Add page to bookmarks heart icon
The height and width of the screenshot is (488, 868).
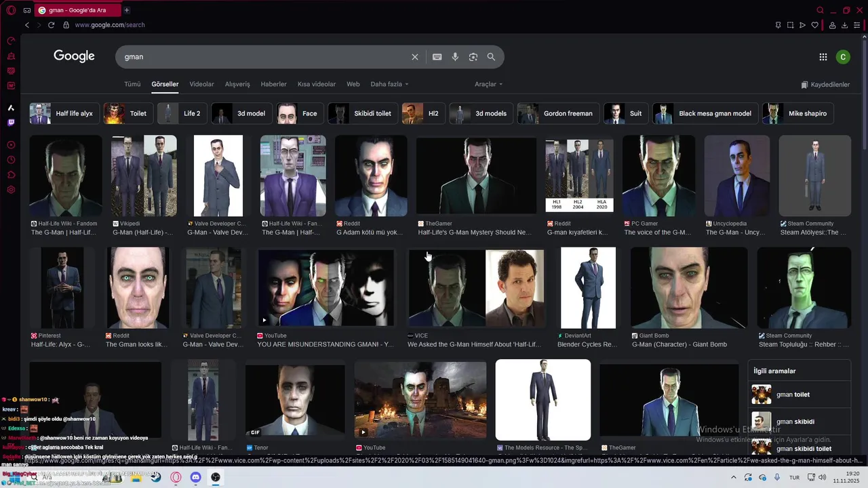[x=815, y=25]
